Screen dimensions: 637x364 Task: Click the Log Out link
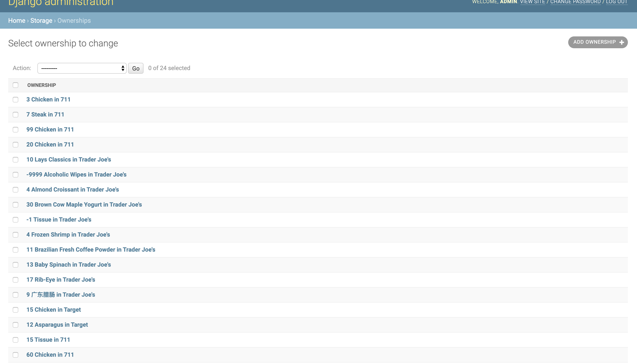616,2
